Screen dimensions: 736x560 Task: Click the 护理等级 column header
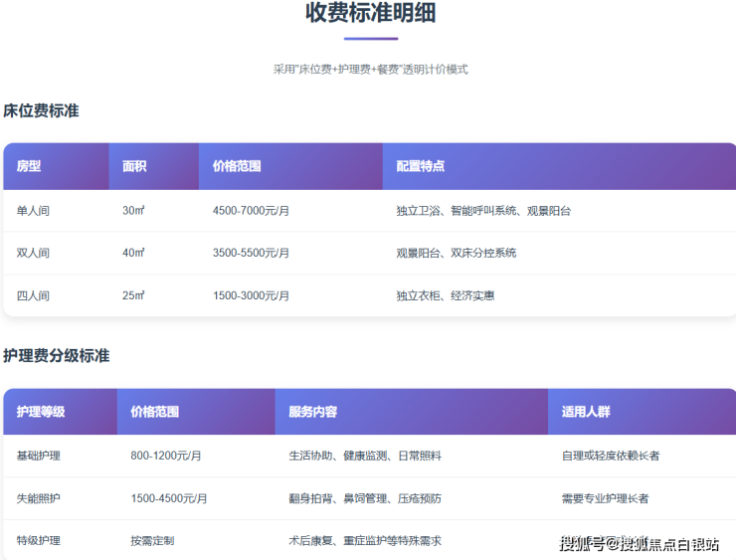point(41,411)
